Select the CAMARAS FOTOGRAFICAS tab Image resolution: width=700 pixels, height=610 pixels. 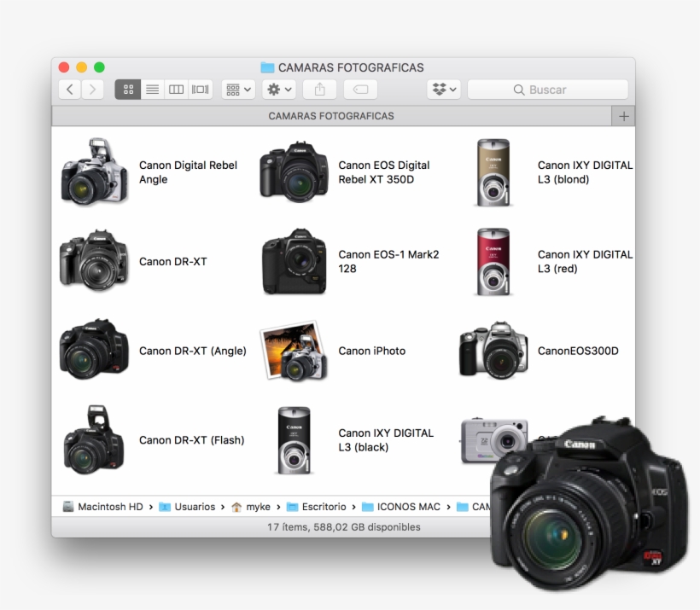(x=331, y=116)
